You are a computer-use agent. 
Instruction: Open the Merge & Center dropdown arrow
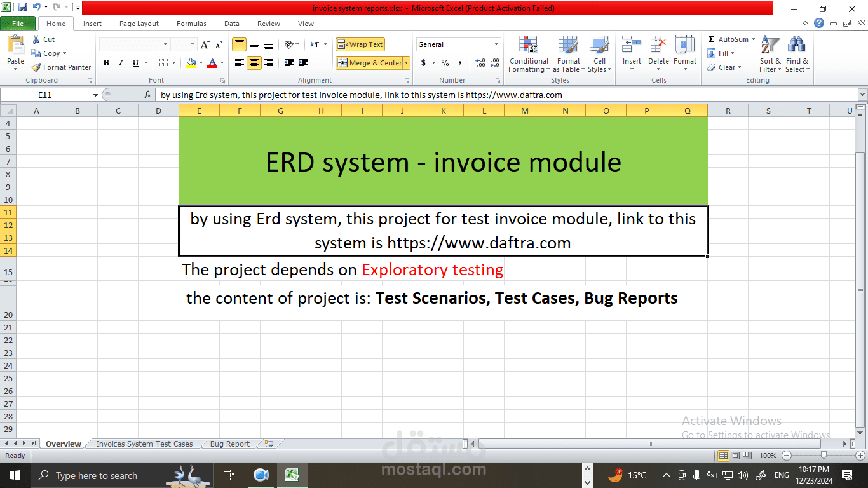[405, 63]
